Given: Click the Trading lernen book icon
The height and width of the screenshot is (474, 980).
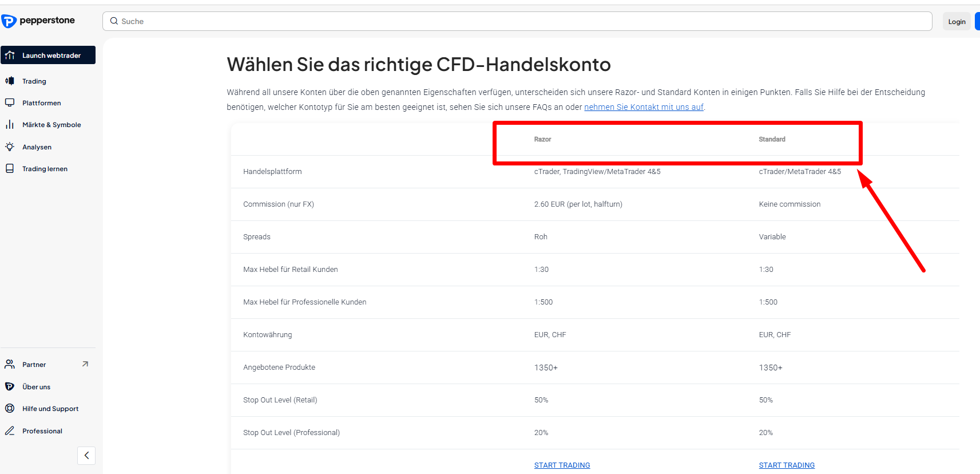Looking at the screenshot, I should 10,168.
